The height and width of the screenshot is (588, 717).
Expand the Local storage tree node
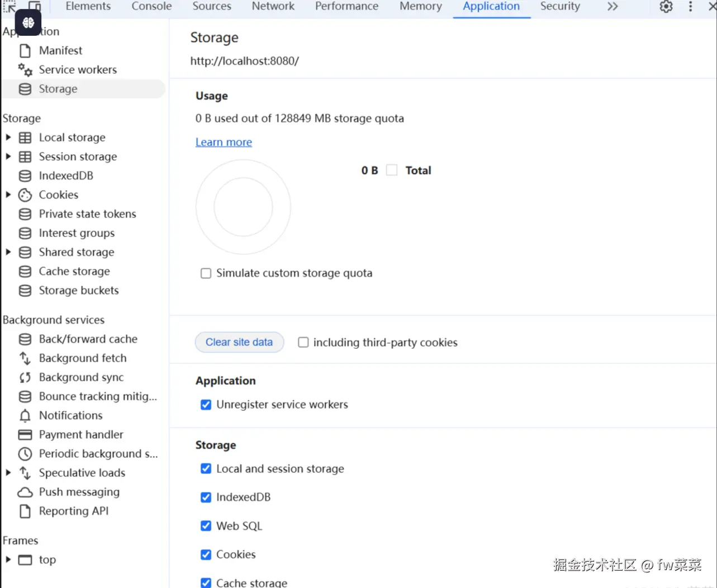(8, 137)
